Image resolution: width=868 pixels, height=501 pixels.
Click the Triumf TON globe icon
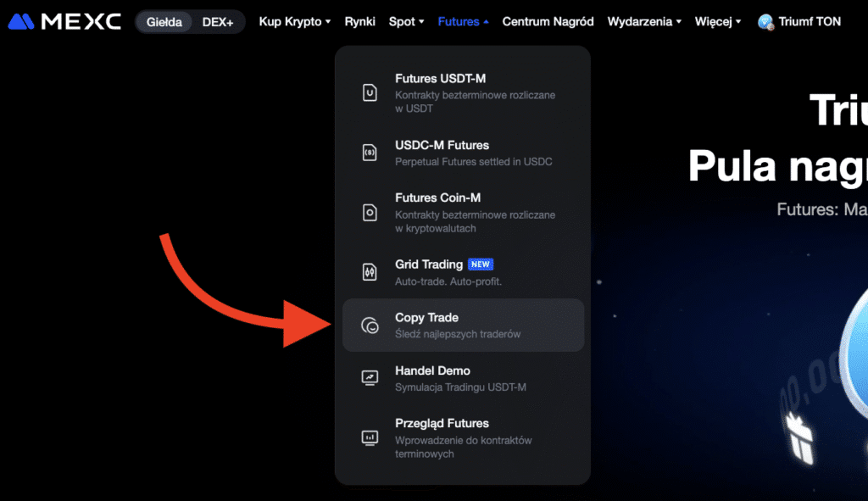(x=766, y=22)
